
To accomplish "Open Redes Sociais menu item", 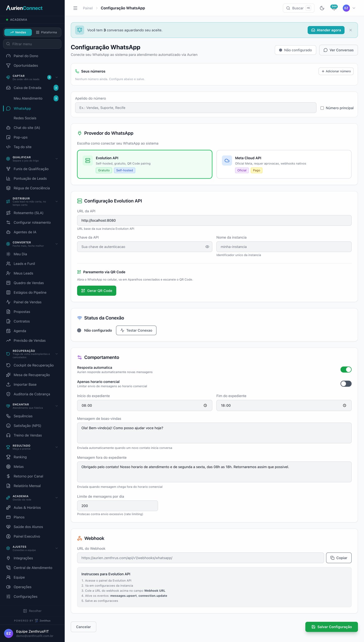I will 25,118.
